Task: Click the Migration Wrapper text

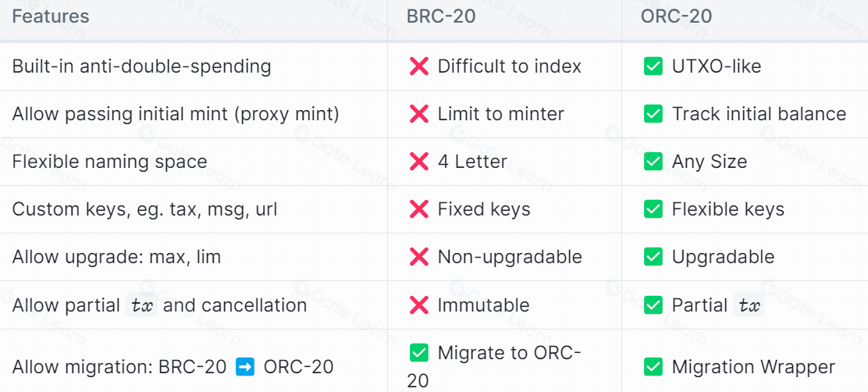Action: pos(753,367)
